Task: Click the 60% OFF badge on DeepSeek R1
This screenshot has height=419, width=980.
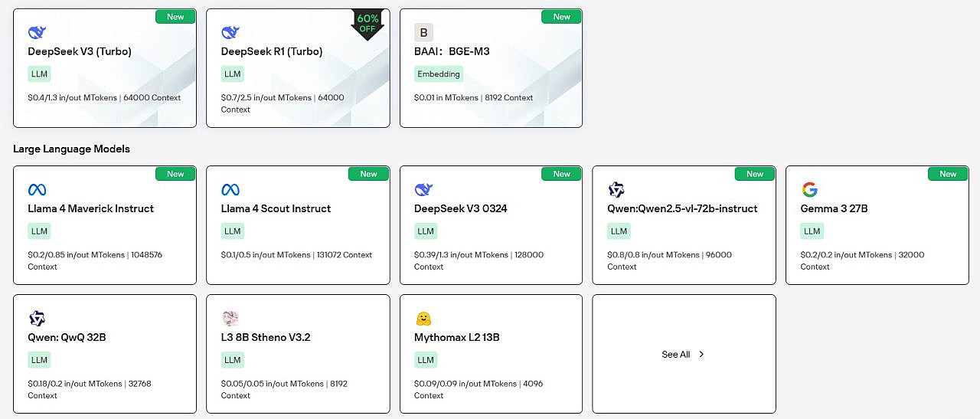Action: point(367,24)
